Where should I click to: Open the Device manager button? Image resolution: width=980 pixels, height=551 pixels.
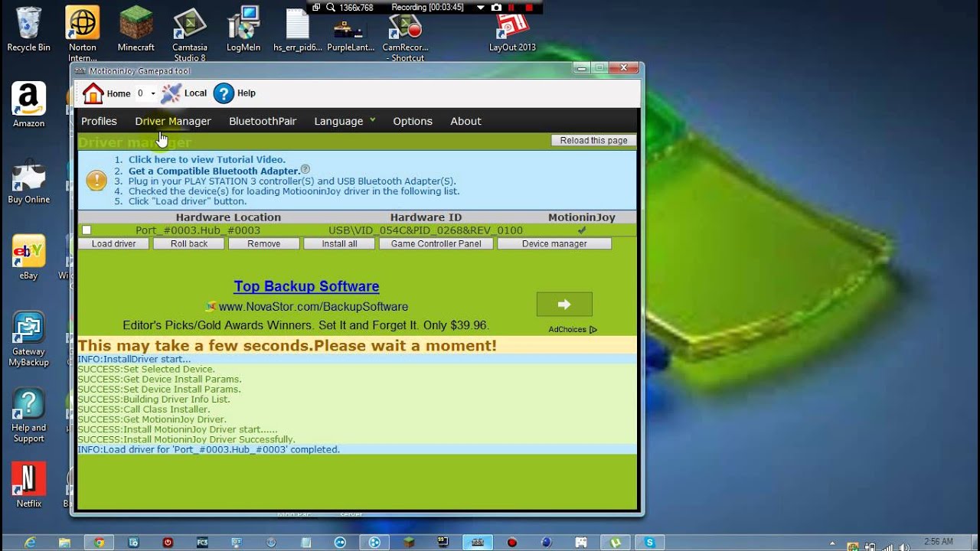[x=554, y=243]
